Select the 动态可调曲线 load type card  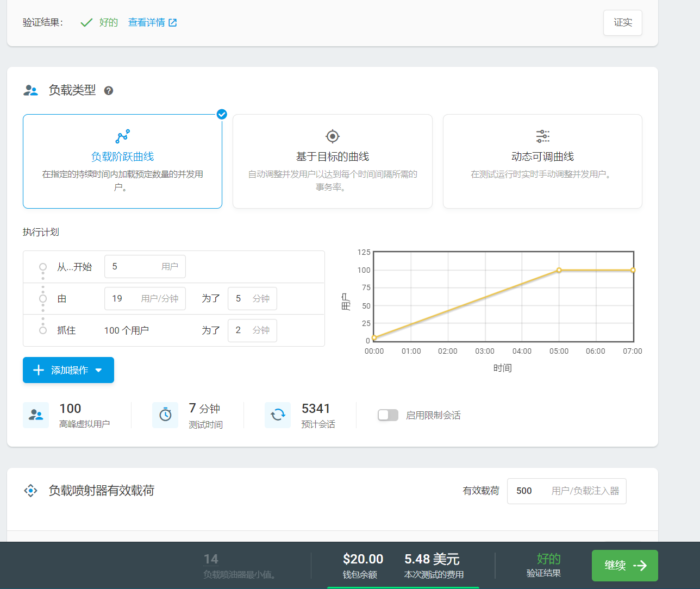click(542, 161)
